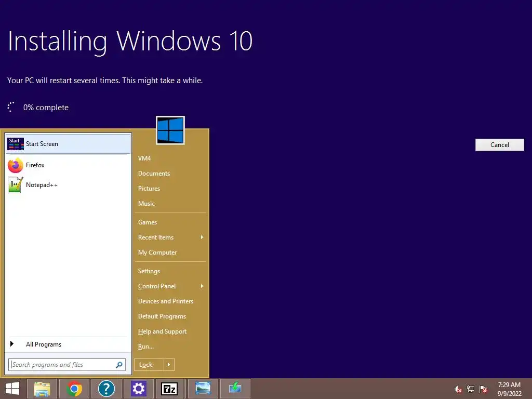Expand the Control Panel submenu arrow
Viewport: 532px width, 399px height.
click(202, 286)
